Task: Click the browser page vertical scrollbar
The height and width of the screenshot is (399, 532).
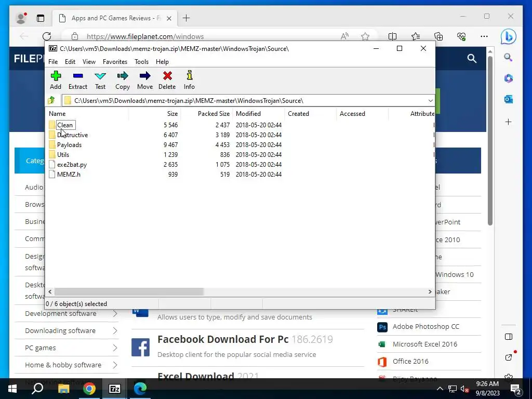Action: pos(490,140)
